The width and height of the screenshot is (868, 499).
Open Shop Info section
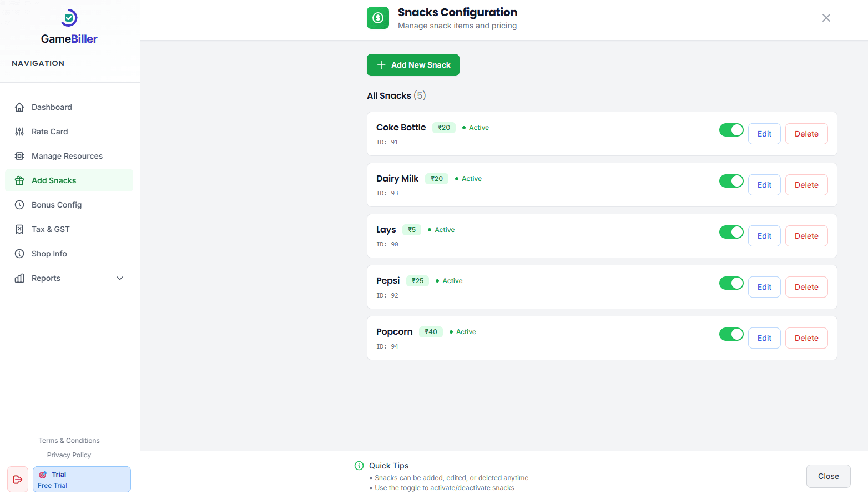click(48, 254)
